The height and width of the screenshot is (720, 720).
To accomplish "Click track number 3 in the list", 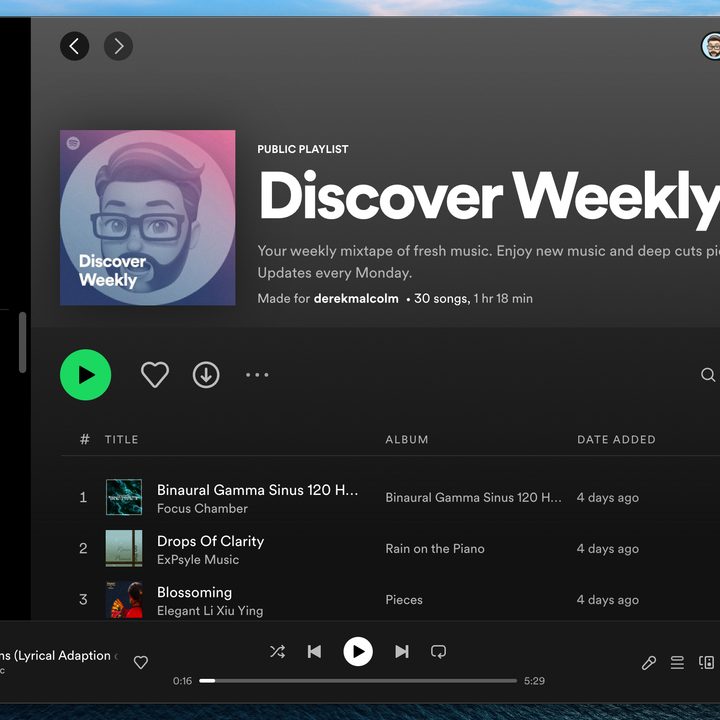I will pos(83,599).
